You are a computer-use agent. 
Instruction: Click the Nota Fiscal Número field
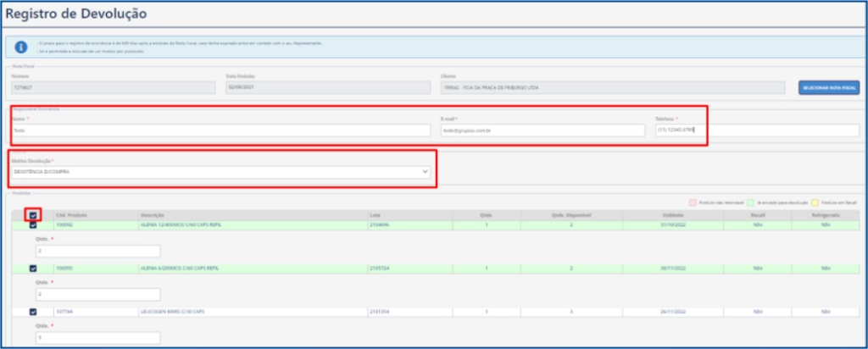[x=113, y=87]
